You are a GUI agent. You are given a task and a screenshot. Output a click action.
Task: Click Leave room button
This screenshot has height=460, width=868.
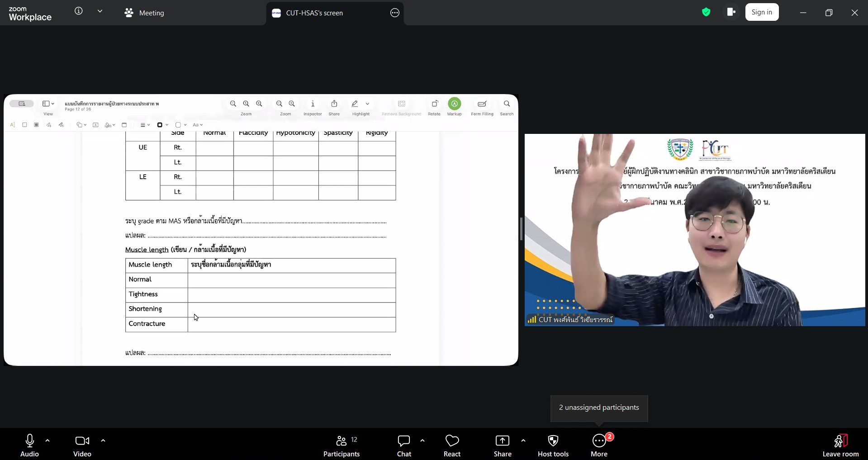tap(840, 446)
